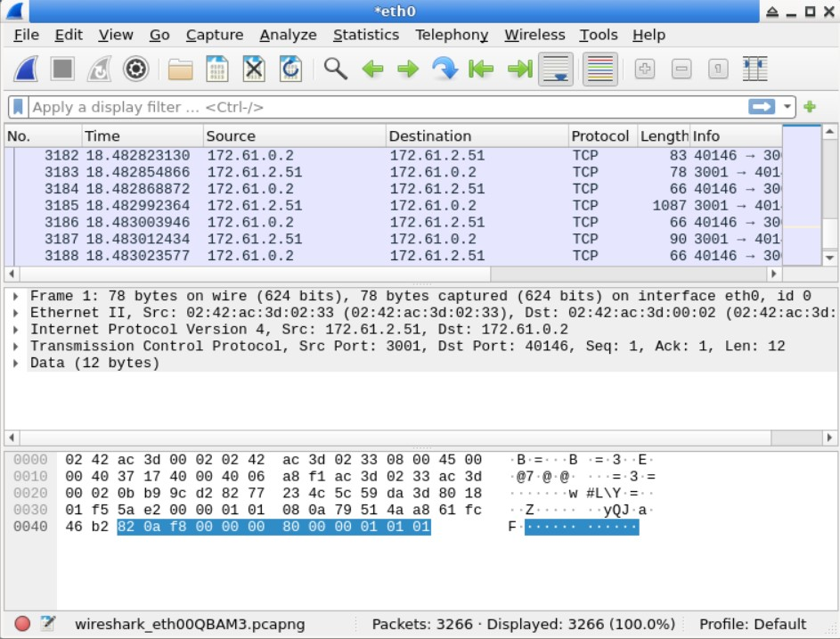Screen dimensions: 840x639
Task: Open the Statistics menu
Action: [366, 35]
